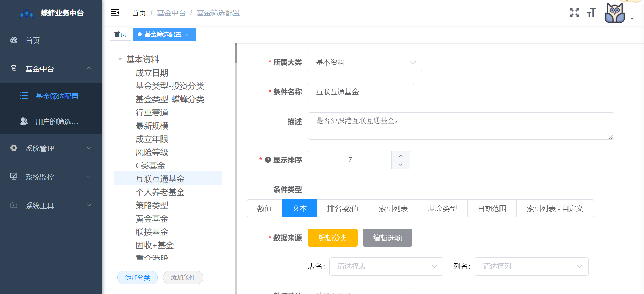Decrease 显示排序 value with down arrow
This screenshot has height=294, width=644.
[x=401, y=165]
